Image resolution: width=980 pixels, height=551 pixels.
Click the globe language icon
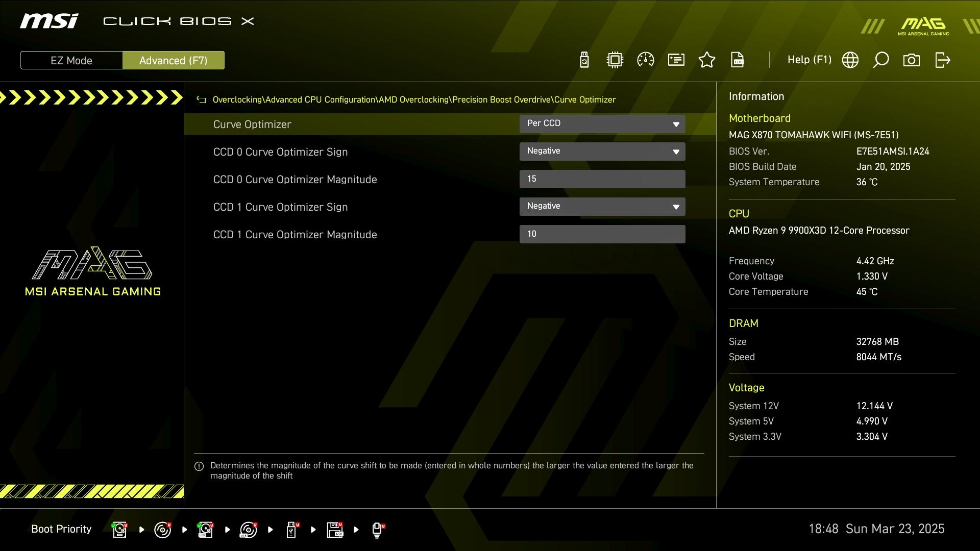850,60
